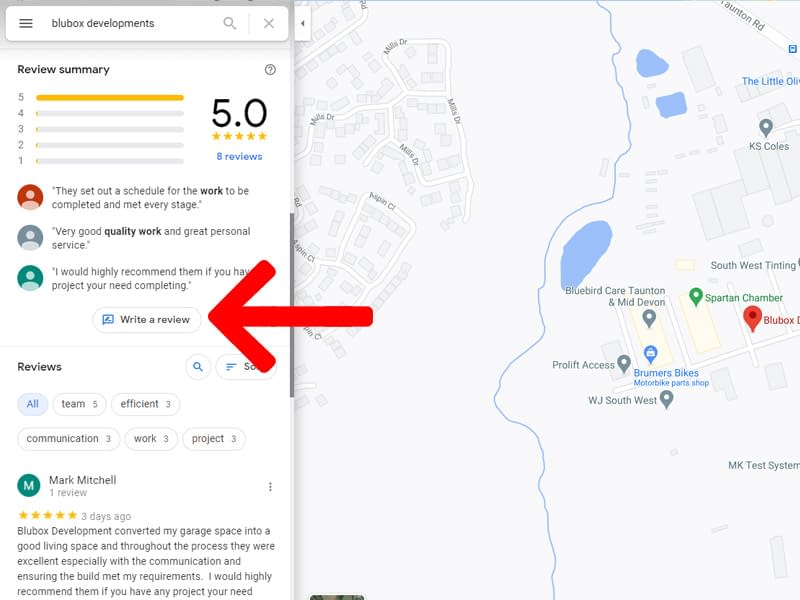Filter reviews by communication chip

pos(69,439)
